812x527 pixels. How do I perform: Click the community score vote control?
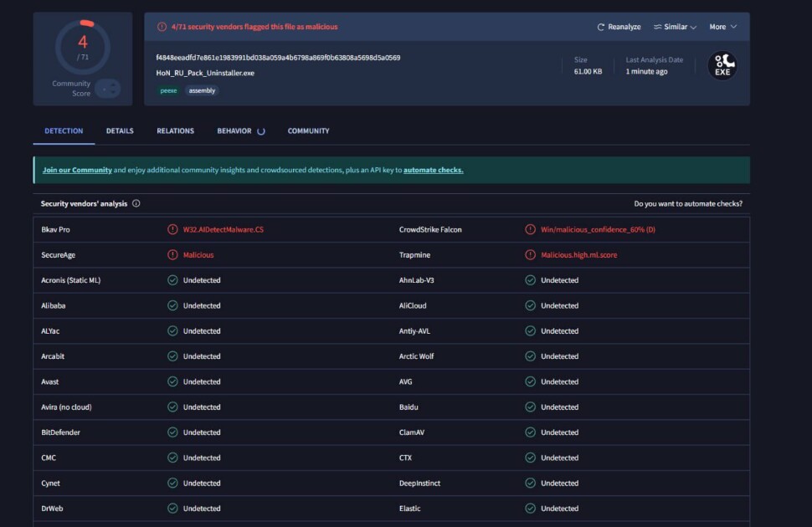108,89
